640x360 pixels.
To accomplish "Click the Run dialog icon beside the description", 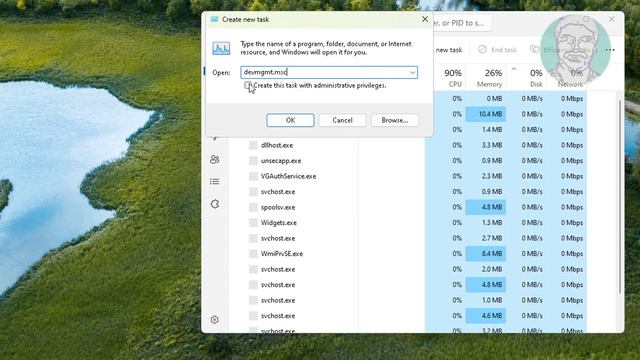I will pyautogui.click(x=221, y=48).
